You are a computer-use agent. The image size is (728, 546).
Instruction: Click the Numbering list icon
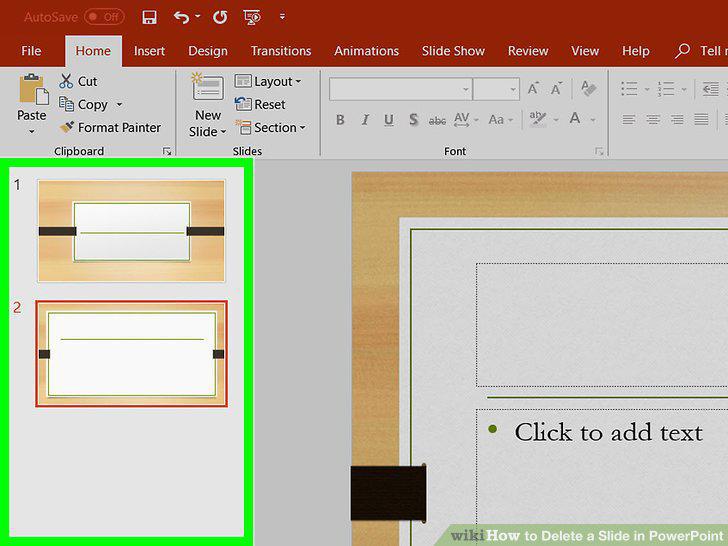pos(665,88)
